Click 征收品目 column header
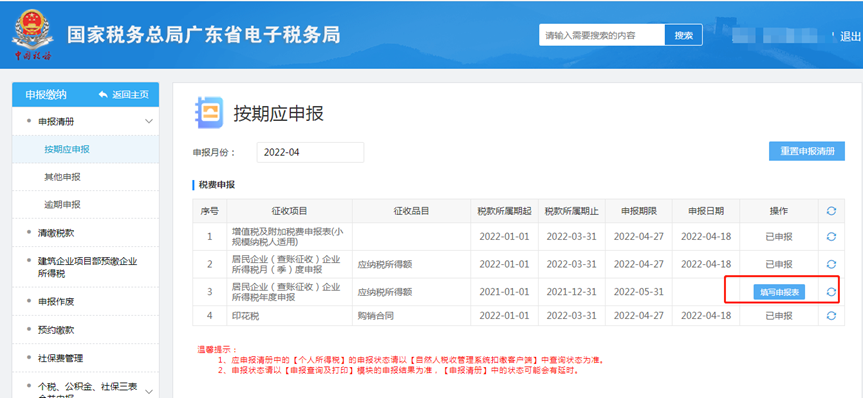This screenshot has height=398, width=863. coord(412,211)
